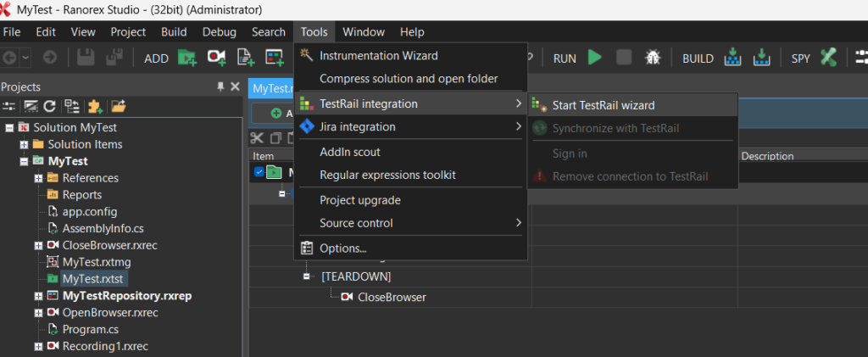Viewport: 868px width, 357px height.
Task: Click the scissors cut icon
Action: (x=257, y=137)
